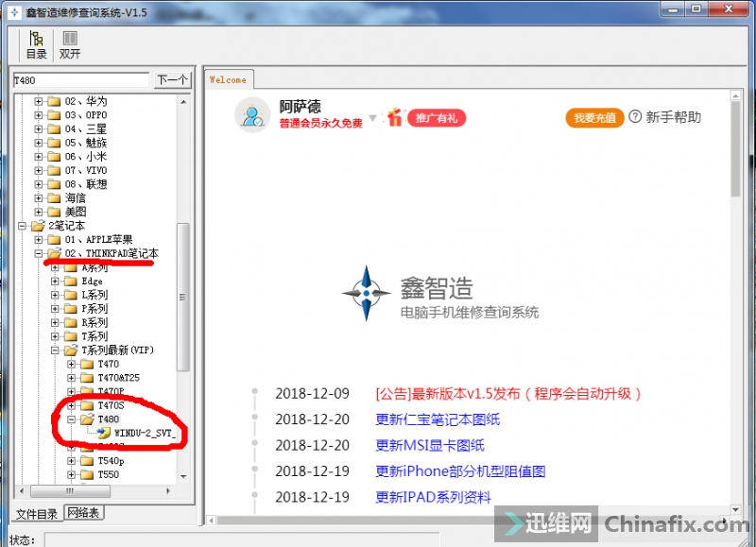Expand the T470 folder node

[x=72, y=364]
